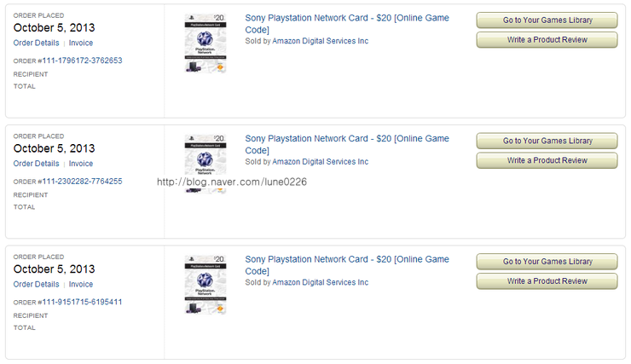Open Order Details for first order
Viewport: 631px width, 364px height.
(36, 43)
